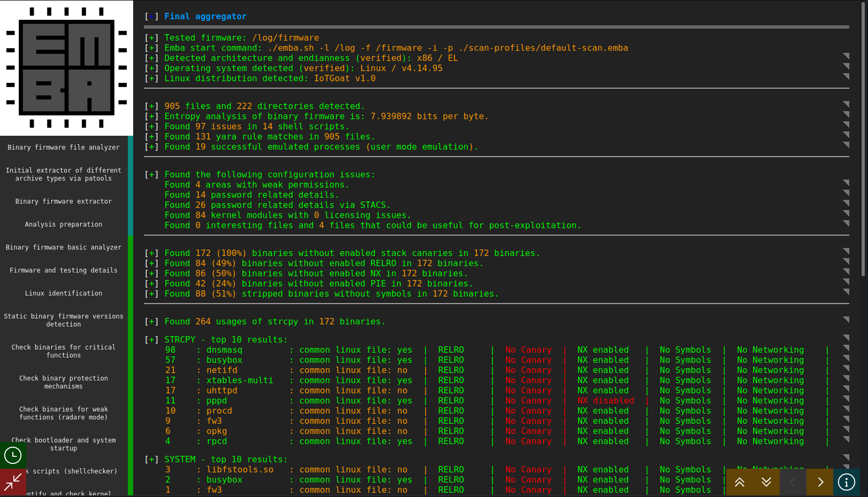Open Check bootloader and system startup
This screenshot has width=868, height=497.
[64, 444]
